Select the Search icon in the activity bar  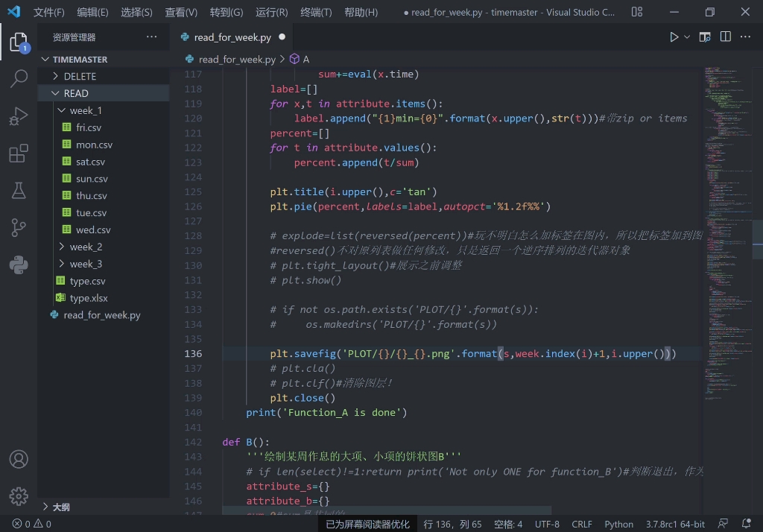[x=19, y=78]
